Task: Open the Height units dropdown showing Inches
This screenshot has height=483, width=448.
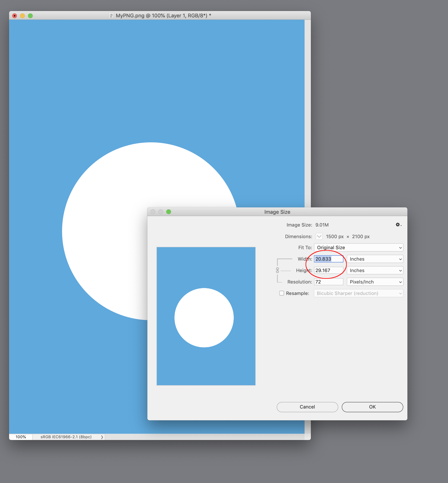Action: pyautogui.click(x=375, y=270)
